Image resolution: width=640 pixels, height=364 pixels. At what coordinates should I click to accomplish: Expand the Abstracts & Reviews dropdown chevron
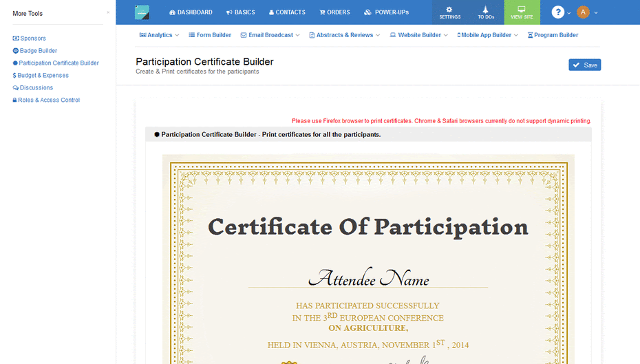(378, 36)
